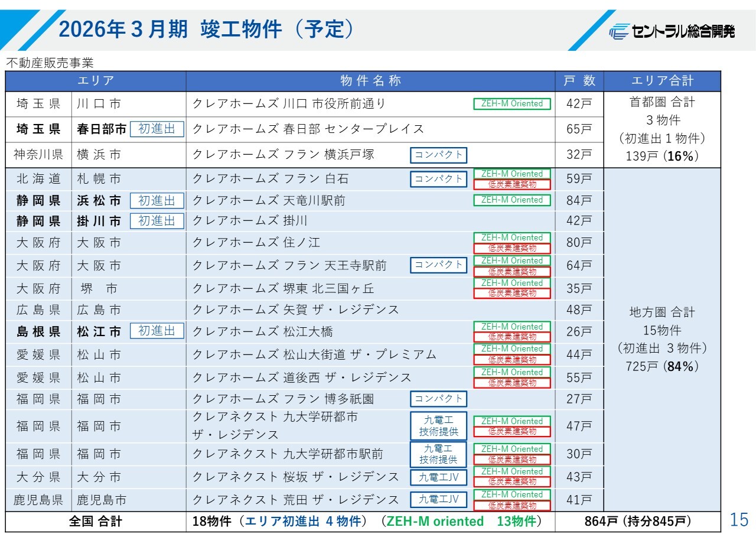Image resolution: width=756 pixels, height=534 pixels.
Task: Select the 神奈川県 cell
Action: coord(38,155)
